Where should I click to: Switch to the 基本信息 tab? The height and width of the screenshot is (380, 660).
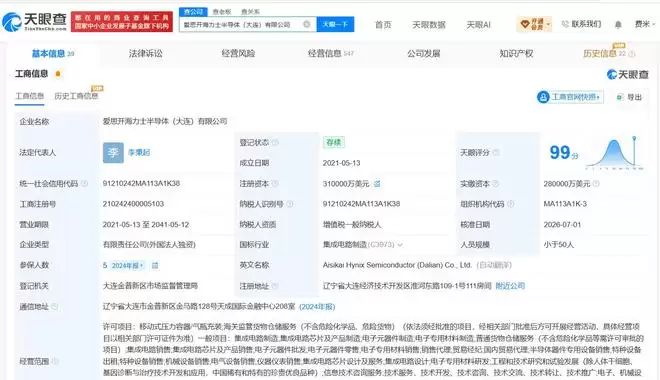(53, 53)
